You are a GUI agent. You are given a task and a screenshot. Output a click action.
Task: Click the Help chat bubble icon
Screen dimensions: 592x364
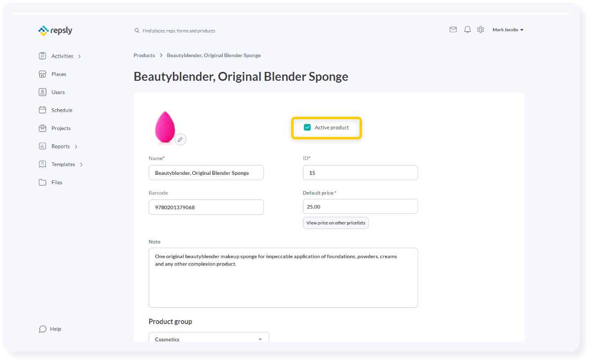(42, 329)
